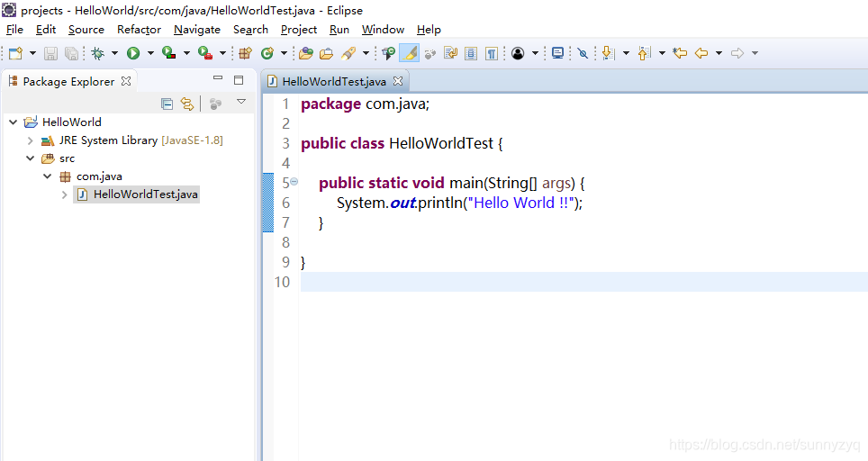868x461 pixels.
Task: Click the Search flashlight icon
Action: (x=348, y=53)
